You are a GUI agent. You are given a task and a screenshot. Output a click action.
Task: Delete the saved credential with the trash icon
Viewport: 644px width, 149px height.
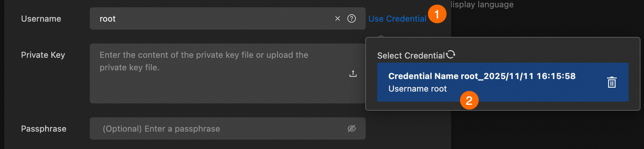612,82
